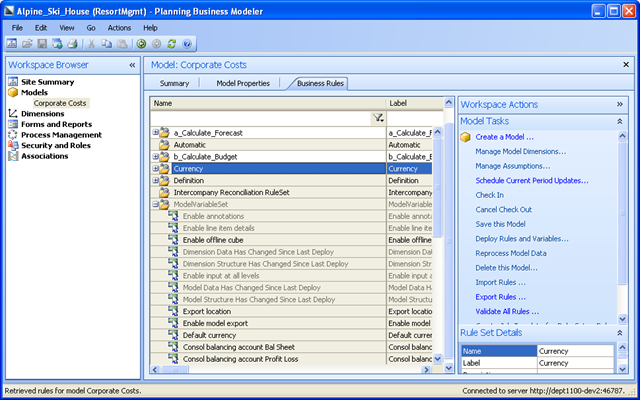Close the Model: Corporate Costs panel
Screen dimensions: 640x400
click(x=626, y=64)
